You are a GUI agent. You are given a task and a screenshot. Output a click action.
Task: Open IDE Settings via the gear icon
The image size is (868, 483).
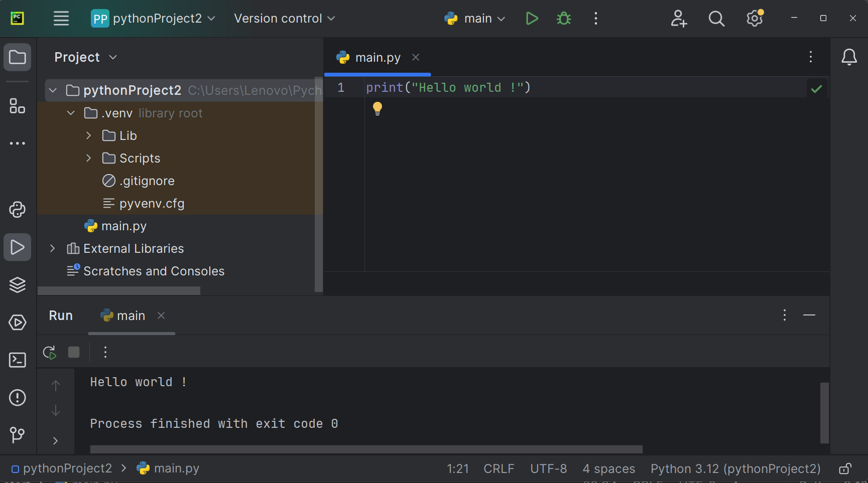[754, 18]
